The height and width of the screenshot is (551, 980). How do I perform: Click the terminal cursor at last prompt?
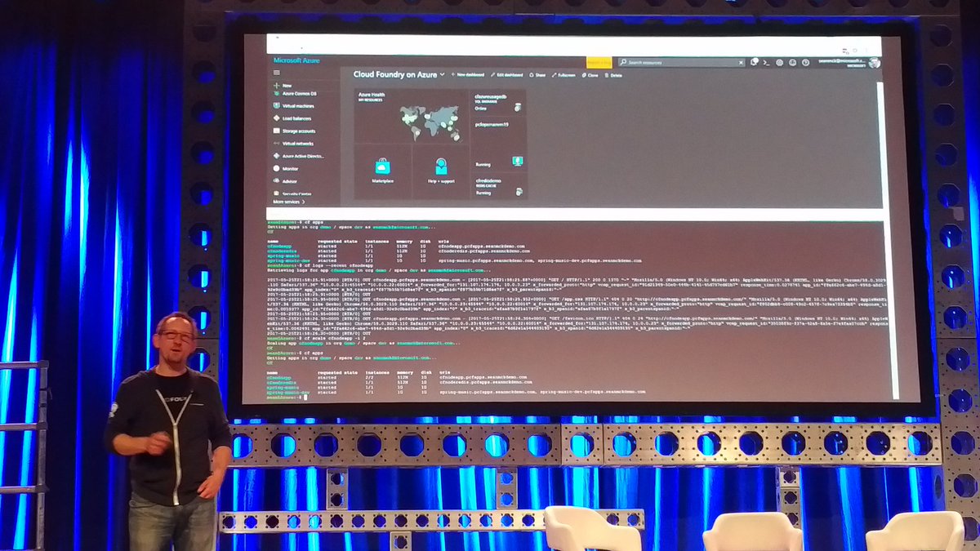(305, 397)
